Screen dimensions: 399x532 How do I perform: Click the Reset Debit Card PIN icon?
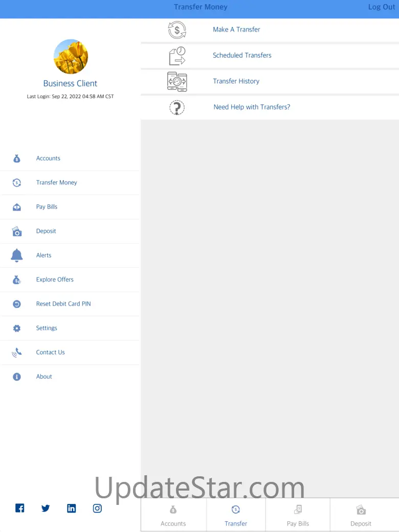click(x=17, y=304)
